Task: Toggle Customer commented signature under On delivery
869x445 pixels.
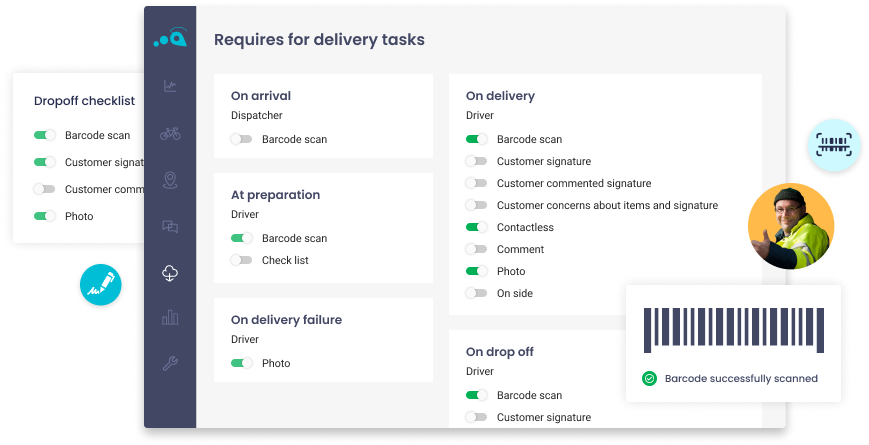Action: tap(476, 184)
